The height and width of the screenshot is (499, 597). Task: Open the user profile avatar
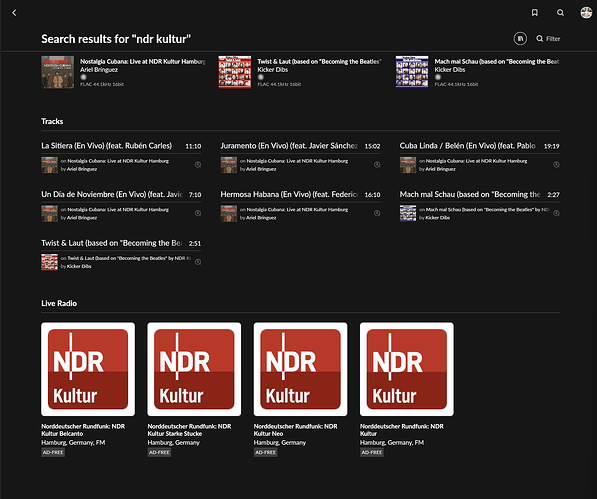(586, 13)
